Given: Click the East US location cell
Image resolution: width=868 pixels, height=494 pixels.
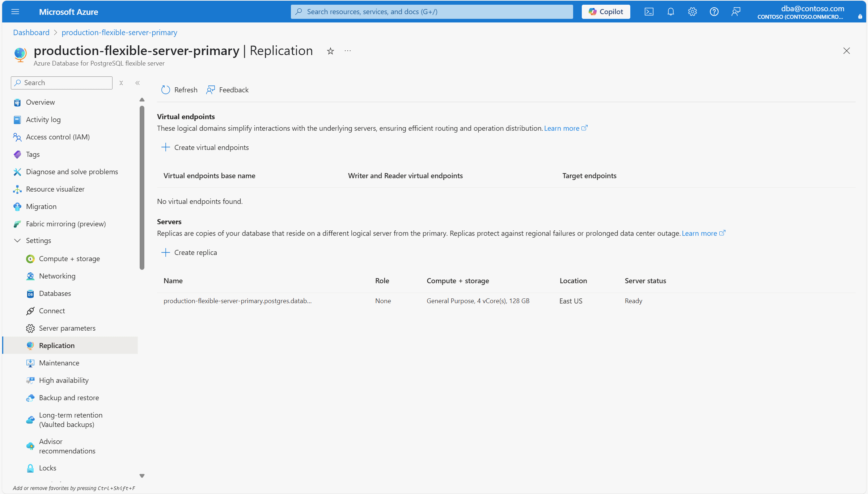Looking at the screenshot, I should coord(571,301).
